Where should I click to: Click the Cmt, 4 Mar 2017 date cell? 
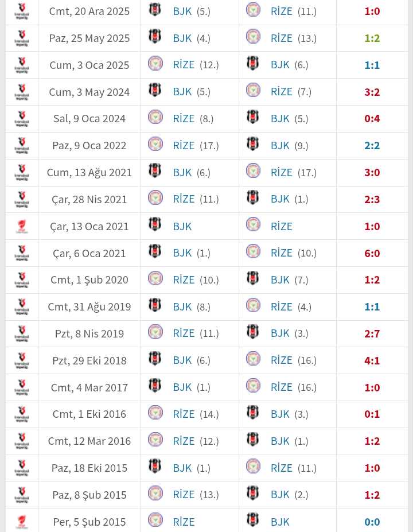89,387
